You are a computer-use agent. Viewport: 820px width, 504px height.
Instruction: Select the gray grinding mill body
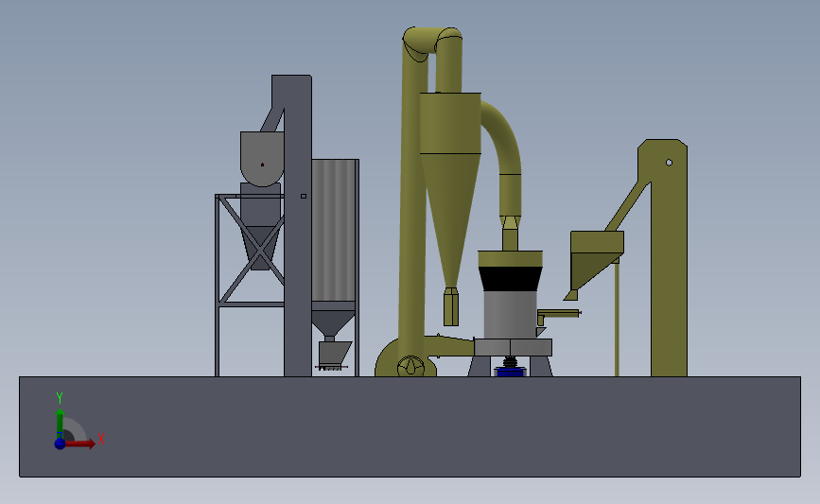pos(510,315)
